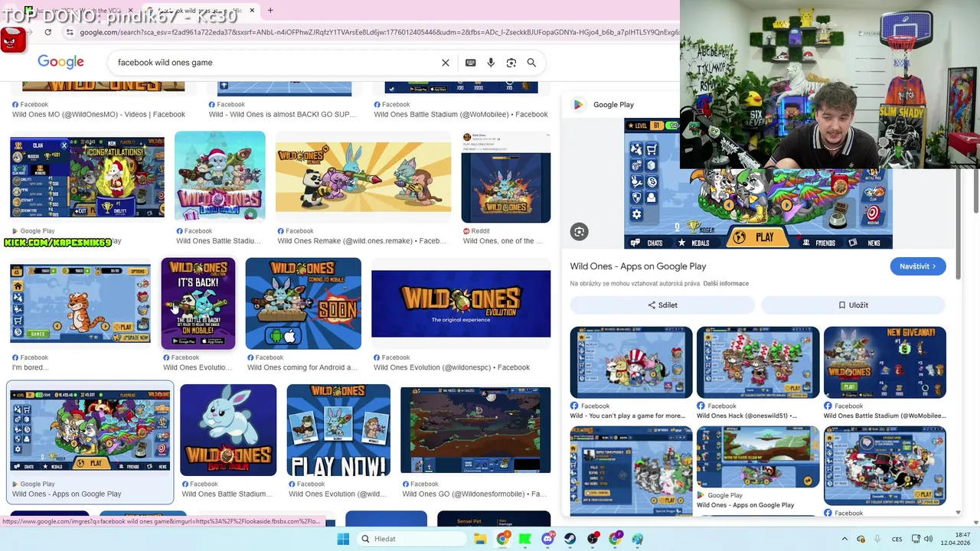The image size is (980, 551).
Task: Open Google Lens image search icon
Action: click(511, 63)
